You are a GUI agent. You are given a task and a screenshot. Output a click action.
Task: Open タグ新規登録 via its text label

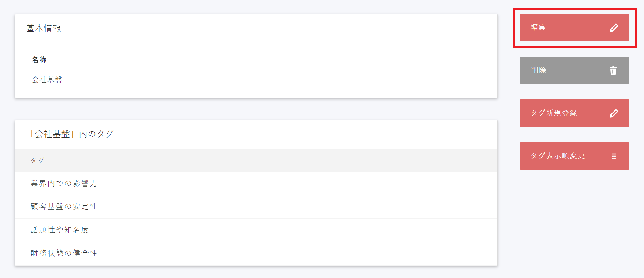pos(554,113)
